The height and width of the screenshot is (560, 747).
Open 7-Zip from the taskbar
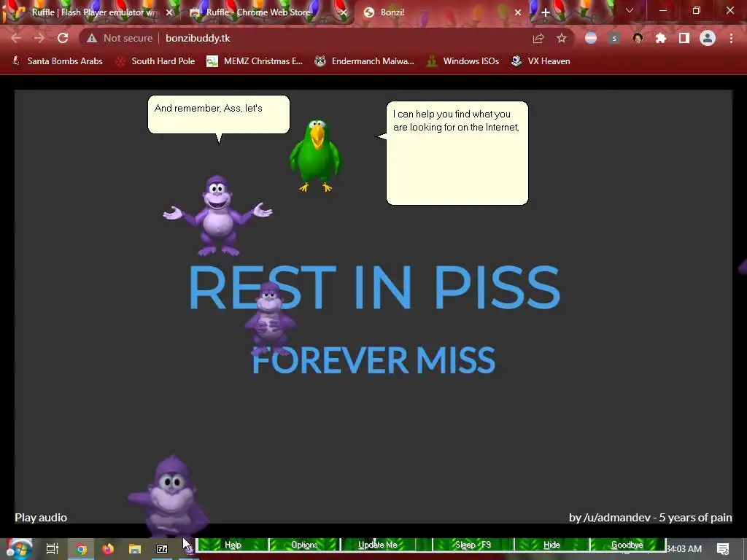click(162, 549)
